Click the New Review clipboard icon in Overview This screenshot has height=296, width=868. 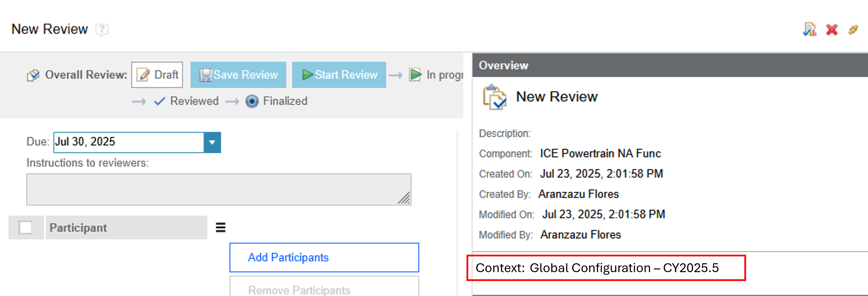[x=494, y=97]
